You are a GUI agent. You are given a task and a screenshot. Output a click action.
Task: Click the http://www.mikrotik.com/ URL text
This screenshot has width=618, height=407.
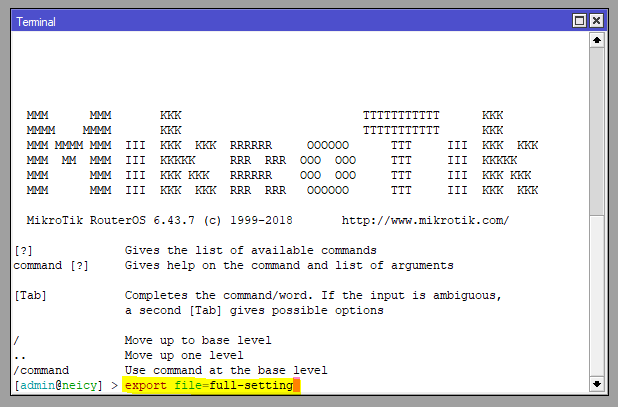click(425, 220)
